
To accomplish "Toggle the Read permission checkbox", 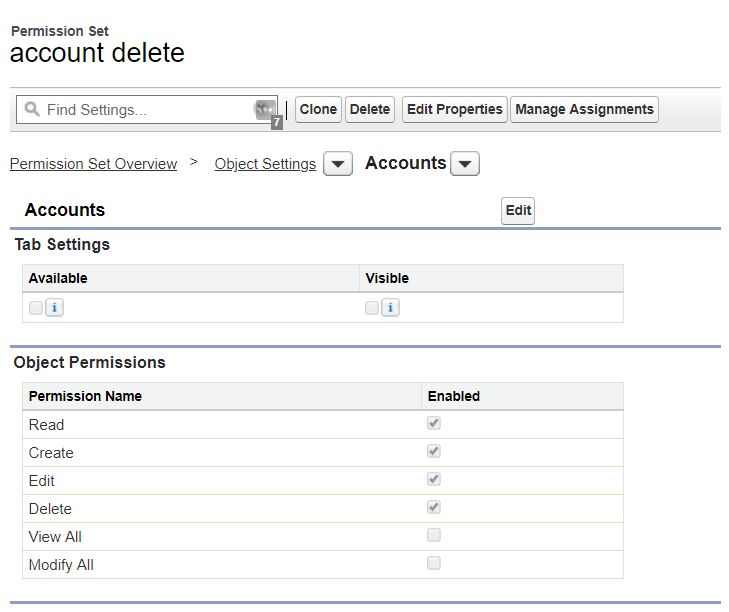I will click(434, 424).
